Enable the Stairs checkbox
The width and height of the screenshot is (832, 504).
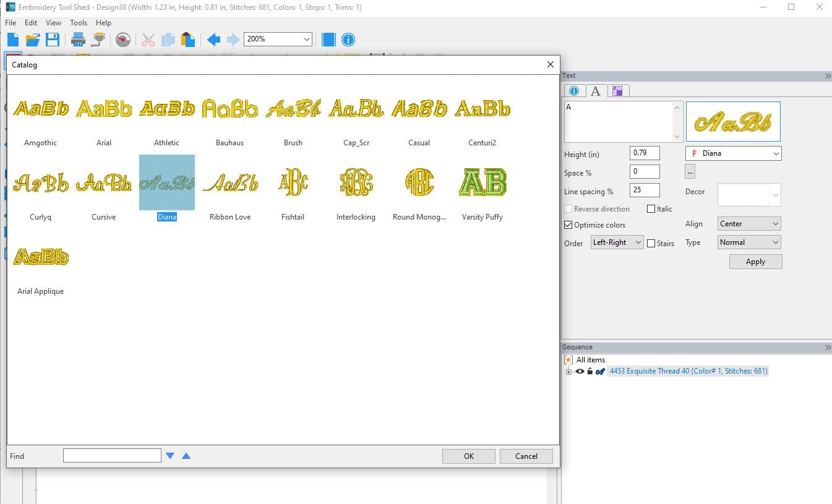pos(651,243)
